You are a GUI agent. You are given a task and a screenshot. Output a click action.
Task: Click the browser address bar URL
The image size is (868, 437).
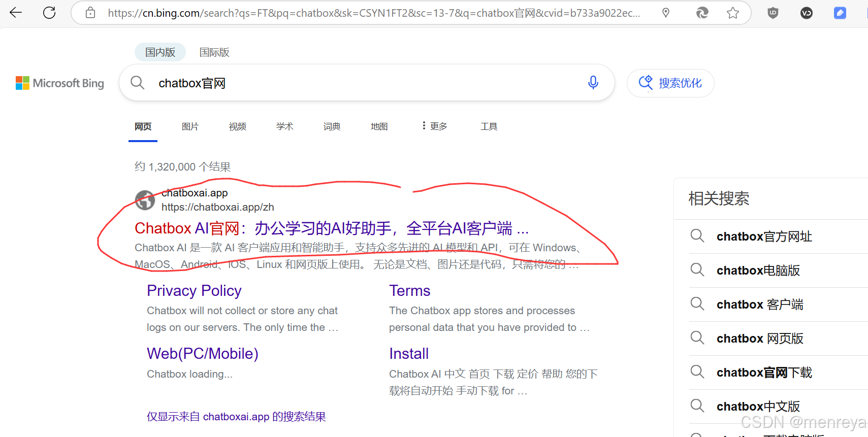(374, 13)
